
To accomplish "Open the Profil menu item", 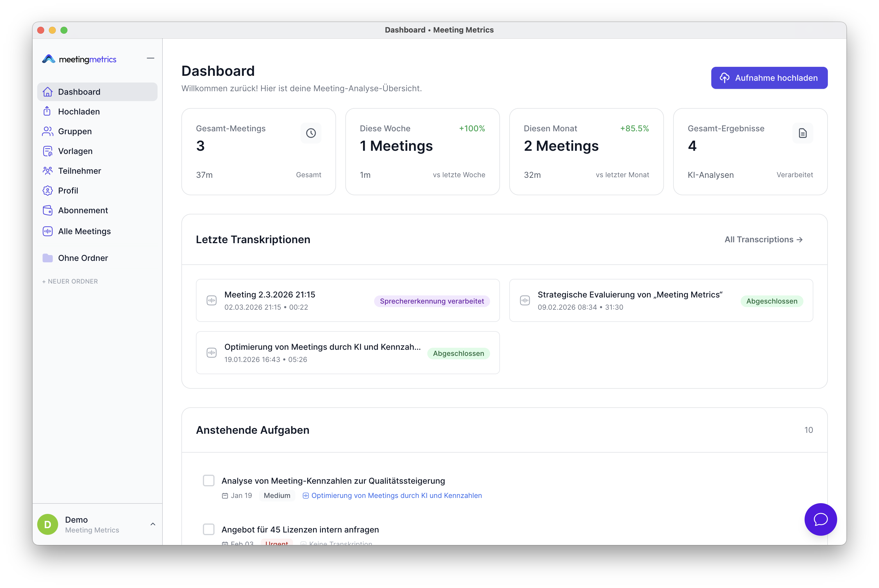I will 68,191.
